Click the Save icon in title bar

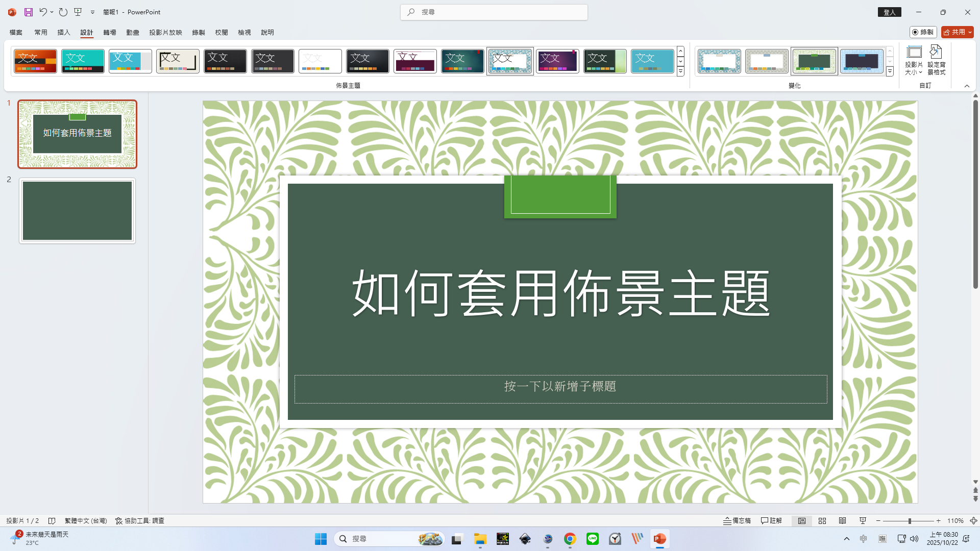[x=29, y=12]
